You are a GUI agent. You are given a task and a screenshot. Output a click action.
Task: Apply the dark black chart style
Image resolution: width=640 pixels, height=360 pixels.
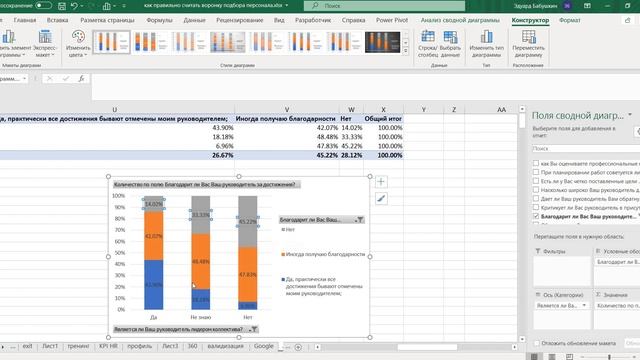pos(382,42)
